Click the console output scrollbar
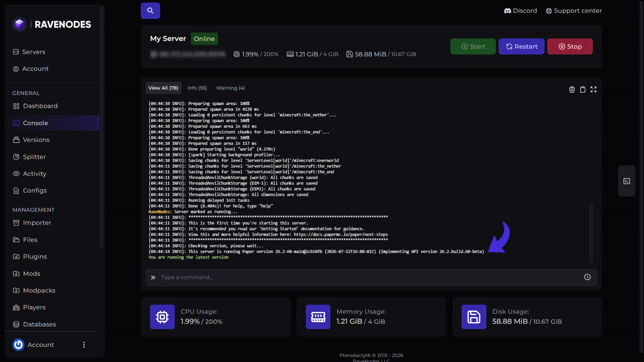The width and height of the screenshot is (644, 362). tap(591, 234)
